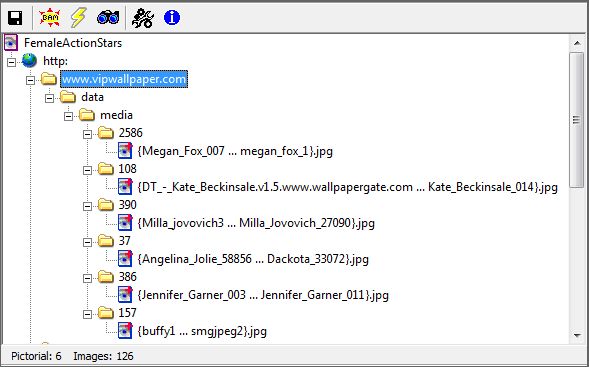Click the media folder icon

pyautogui.click(x=87, y=115)
